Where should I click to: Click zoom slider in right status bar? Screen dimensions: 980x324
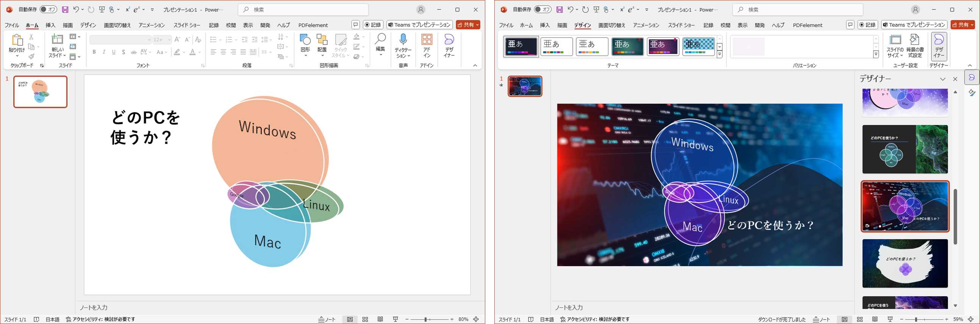(x=924, y=319)
